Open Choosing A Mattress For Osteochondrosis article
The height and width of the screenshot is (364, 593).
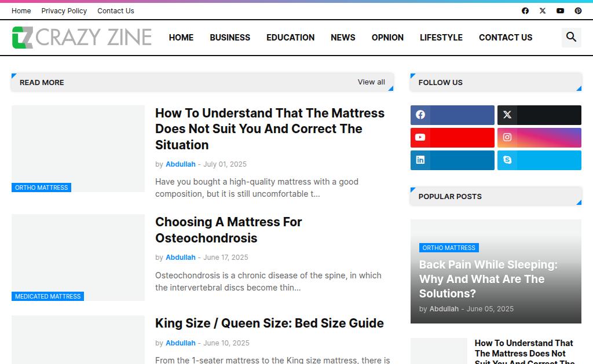[228, 230]
